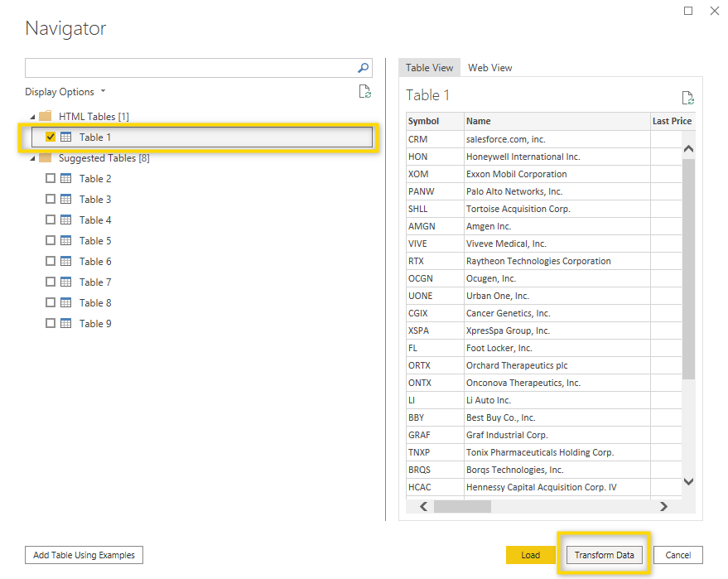Refresh the Table 1 preview

[687, 98]
